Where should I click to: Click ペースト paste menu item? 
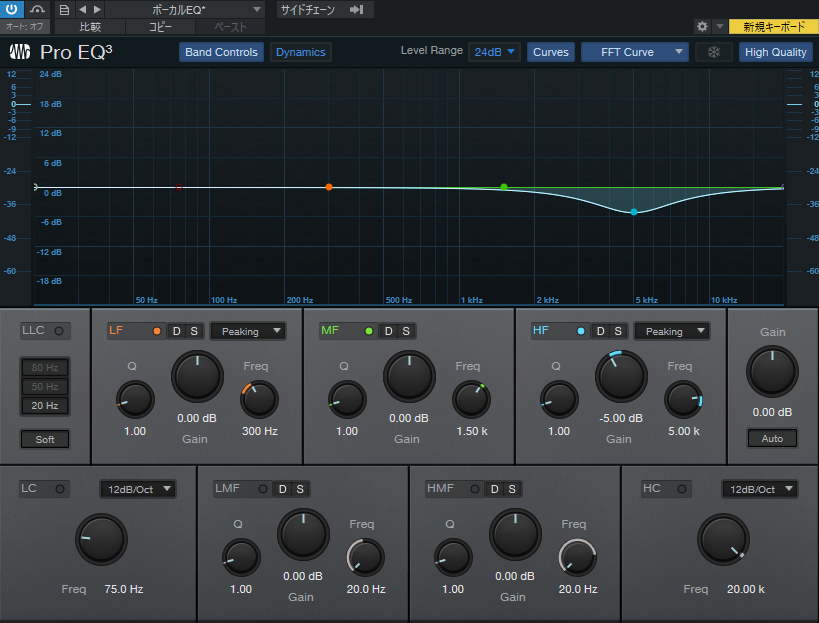(230, 27)
